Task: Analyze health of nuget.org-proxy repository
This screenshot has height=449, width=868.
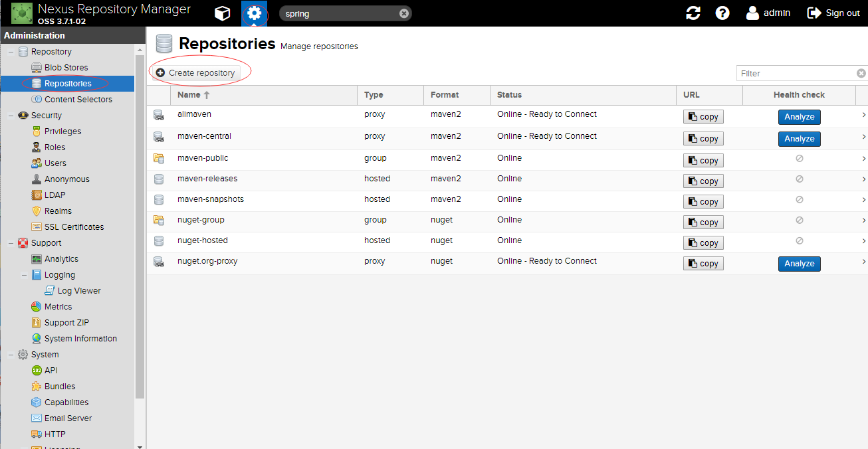Action: click(799, 264)
